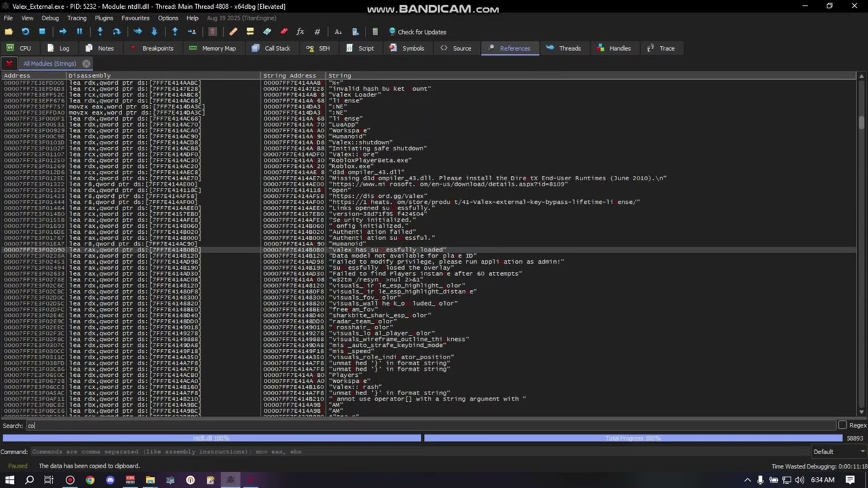The width and height of the screenshot is (868, 488).
Task: Step over with curved-arrow icon
Action: 117,32
